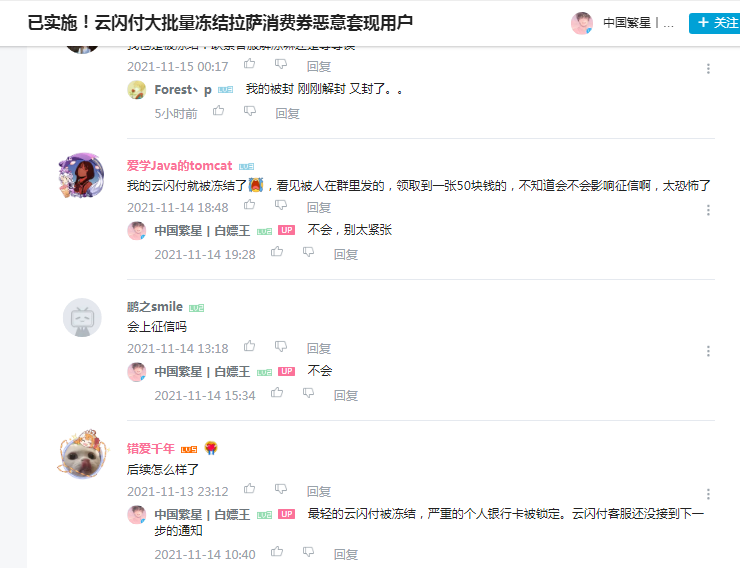Click the +关注 follow button
The image size is (740, 568).
715,23
